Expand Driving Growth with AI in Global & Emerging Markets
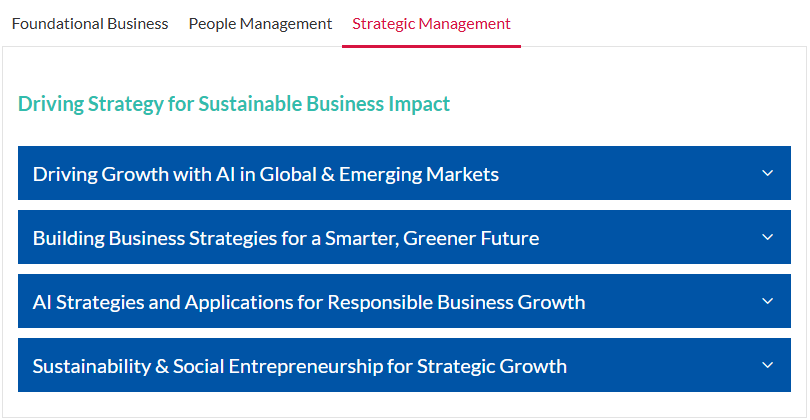 (x=404, y=173)
